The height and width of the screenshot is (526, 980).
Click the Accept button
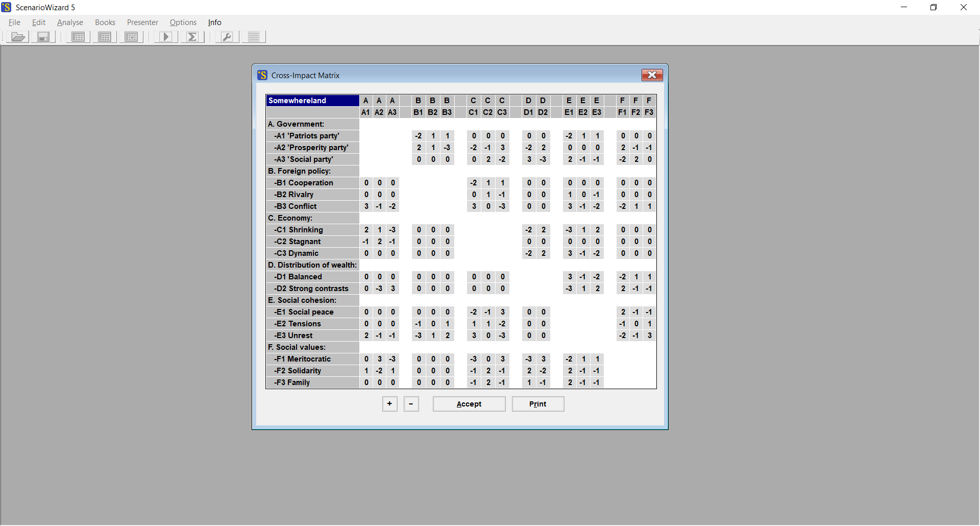469,404
